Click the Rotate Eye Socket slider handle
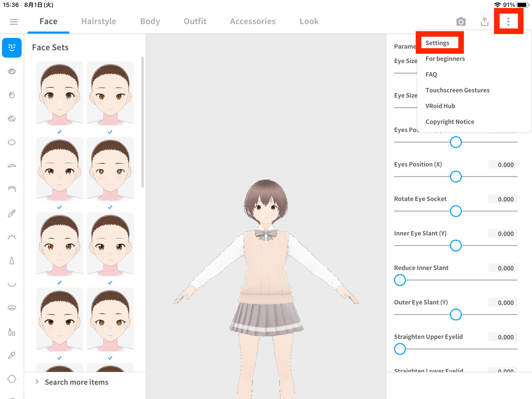 tap(456, 211)
